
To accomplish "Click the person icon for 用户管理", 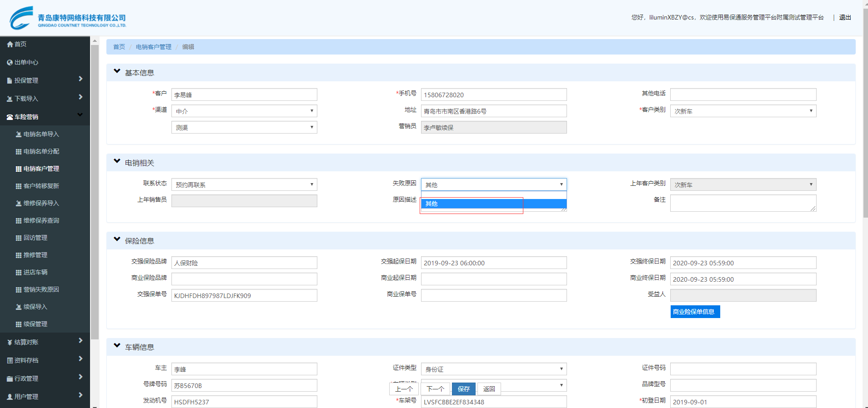I will click(10, 397).
